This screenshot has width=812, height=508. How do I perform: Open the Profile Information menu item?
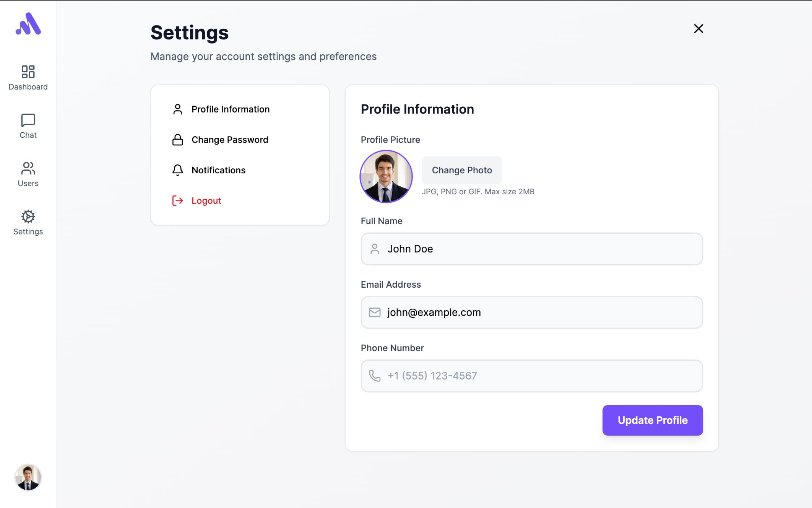point(231,109)
